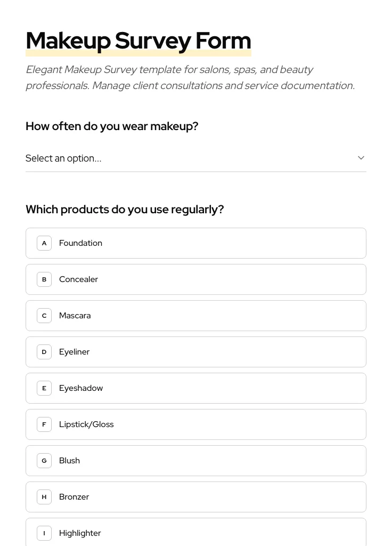Select the Foundation product option
This screenshot has width=392, height=546.
[196, 243]
